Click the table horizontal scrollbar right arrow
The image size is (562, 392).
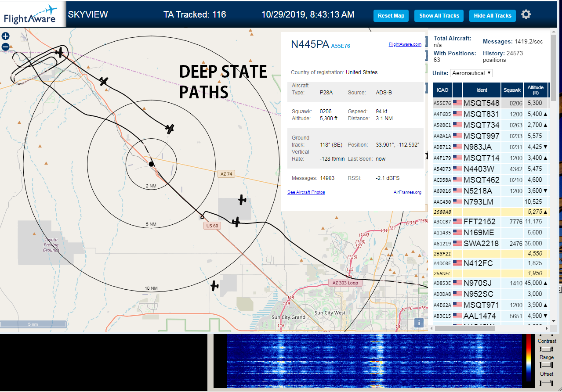(x=547, y=328)
